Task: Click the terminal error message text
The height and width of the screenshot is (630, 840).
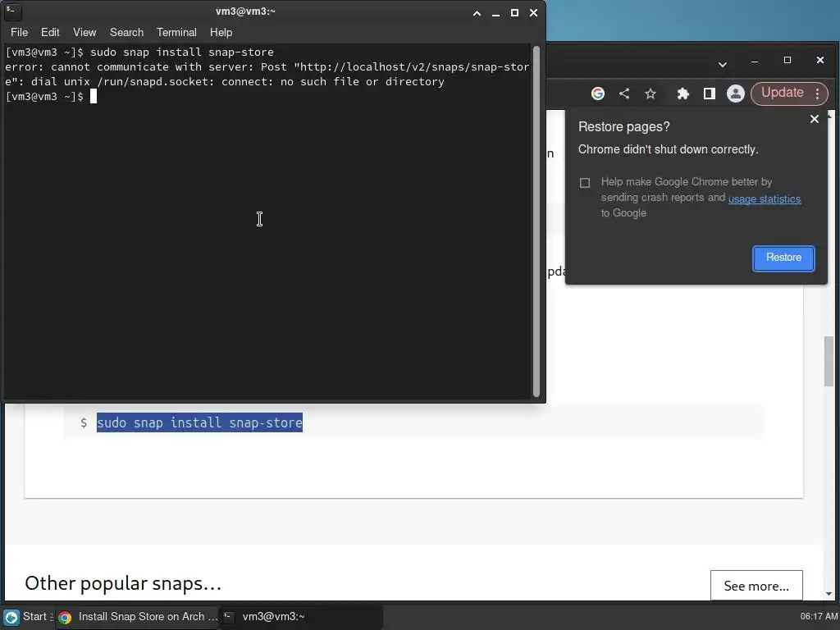Action: (267, 74)
